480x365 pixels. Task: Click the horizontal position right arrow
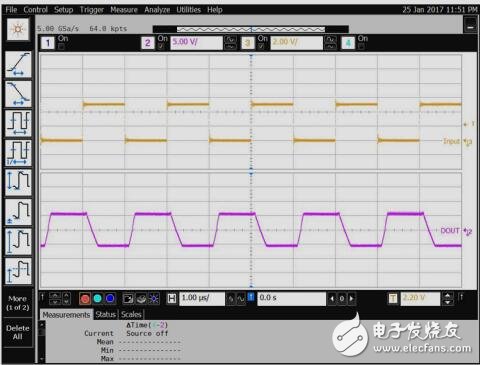352,299
